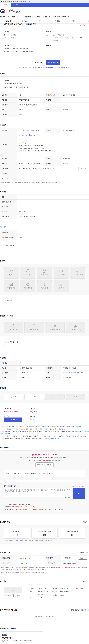Click info icon beside 구인인증번호
This screenshot has width=89, height=644.
coord(54,563)
